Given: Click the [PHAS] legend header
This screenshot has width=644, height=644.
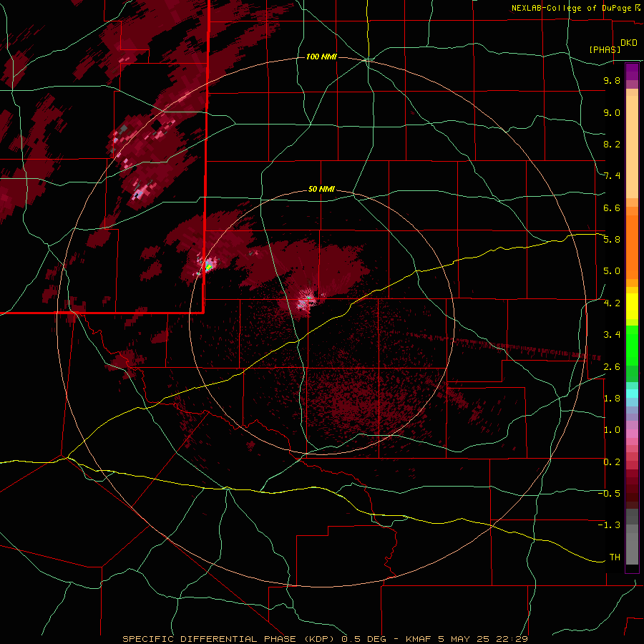Looking at the screenshot, I should pos(605,49).
